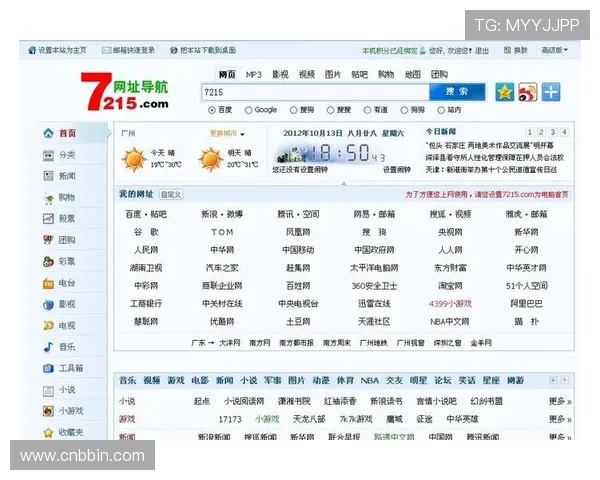The image size is (600, 480).
Task: Click the blue plus add icon
Action: pyautogui.click(x=551, y=92)
